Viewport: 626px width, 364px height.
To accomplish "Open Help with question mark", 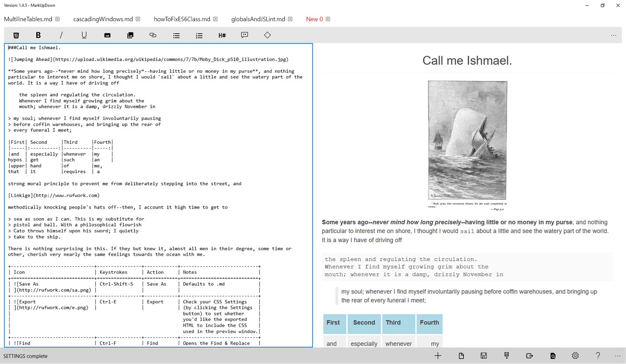I will (x=598, y=355).
